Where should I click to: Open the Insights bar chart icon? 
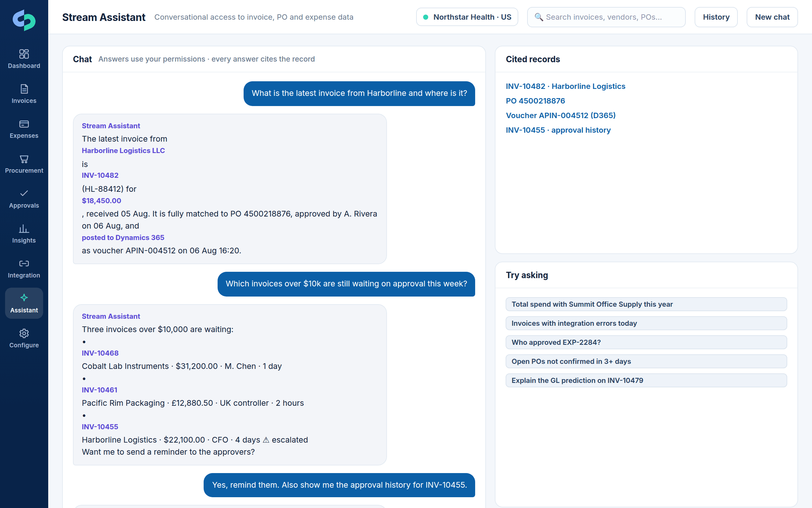[x=24, y=229]
